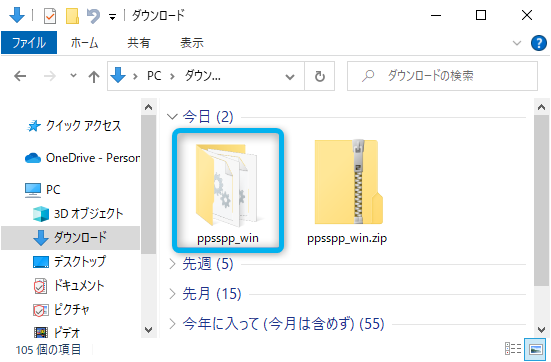Click the blue download arrow in title bar
Viewport: 551px width, 362px height.
pos(17,15)
